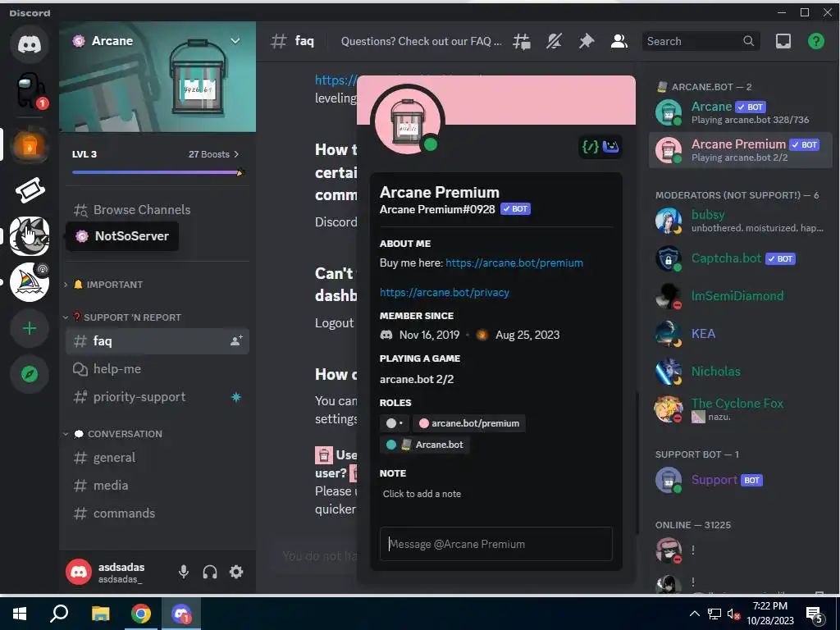Click the blue bot badge beside slash badge
This screenshot has width=840, height=630.
point(610,146)
